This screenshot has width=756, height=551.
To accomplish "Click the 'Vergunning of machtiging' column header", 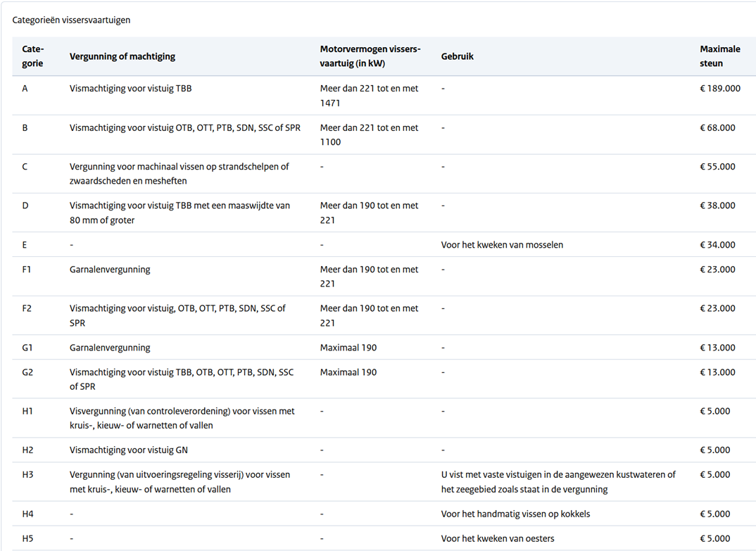I will (x=122, y=56).
